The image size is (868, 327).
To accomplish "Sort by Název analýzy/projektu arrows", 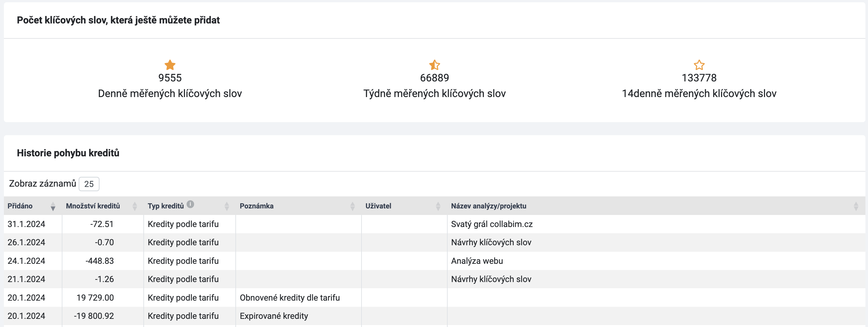I will coord(856,206).
